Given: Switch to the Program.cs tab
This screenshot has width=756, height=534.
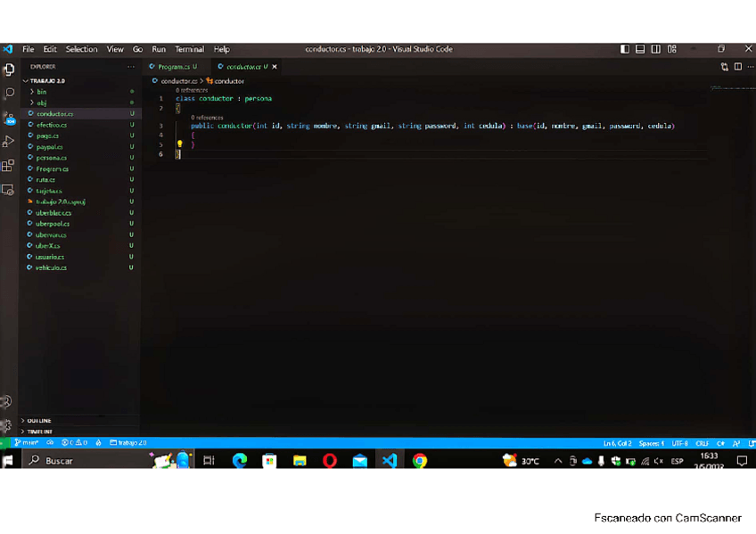Looking at the screenshot, I should tap(173, 67).
